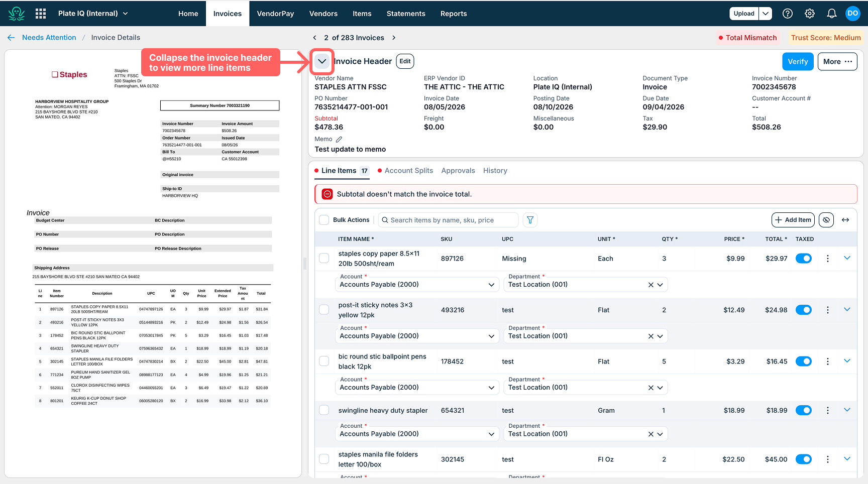Collapse the Invoice Header chevron
Screen dimensions: 868x484
tap(322, 61)
